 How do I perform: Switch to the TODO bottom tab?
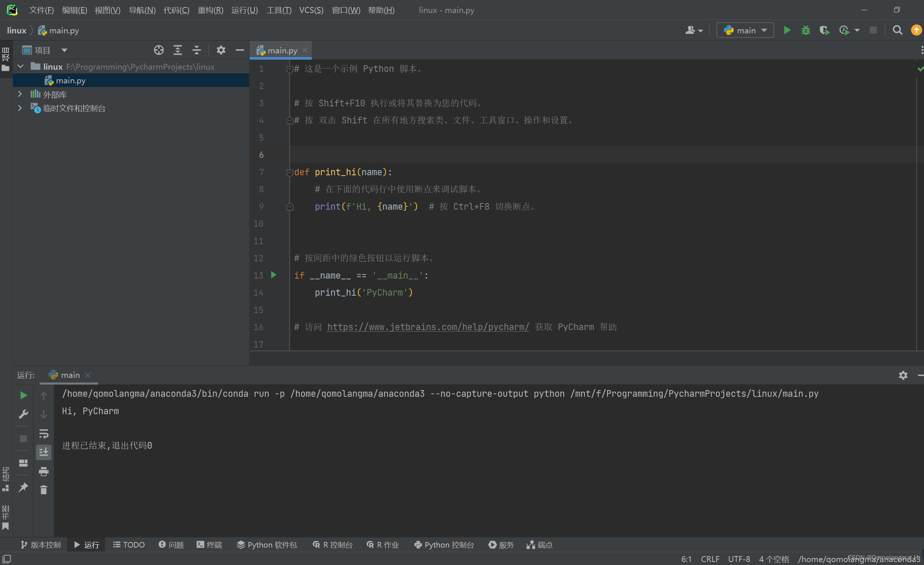129,545
